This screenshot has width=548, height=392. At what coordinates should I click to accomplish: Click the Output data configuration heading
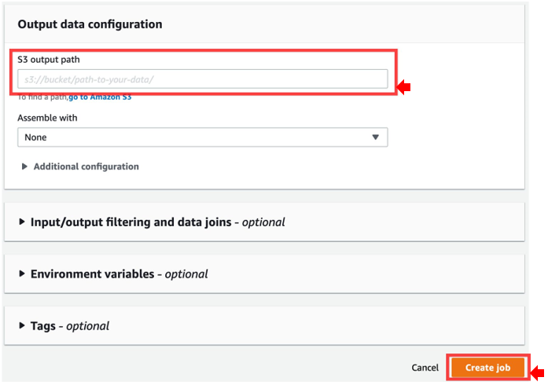click(90, 24)
